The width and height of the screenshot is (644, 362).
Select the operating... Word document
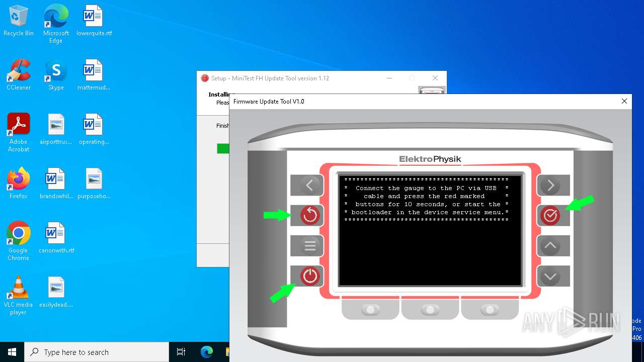click(x=94, y=129)
